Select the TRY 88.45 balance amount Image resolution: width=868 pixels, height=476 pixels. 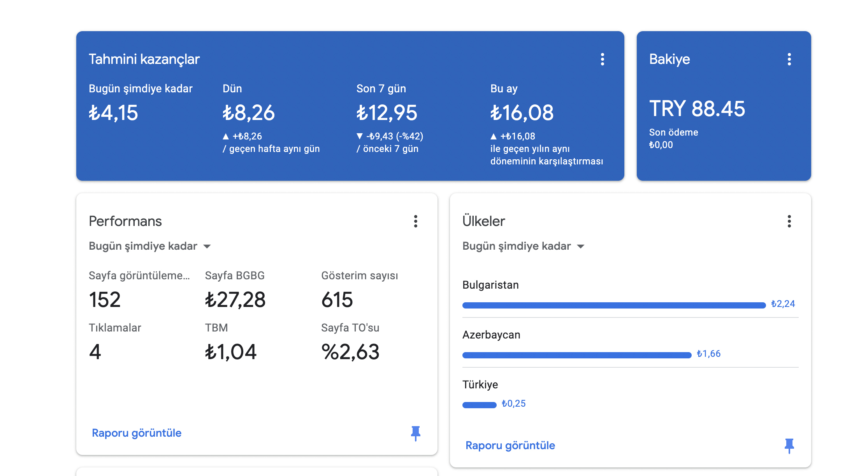click(697, 109)
